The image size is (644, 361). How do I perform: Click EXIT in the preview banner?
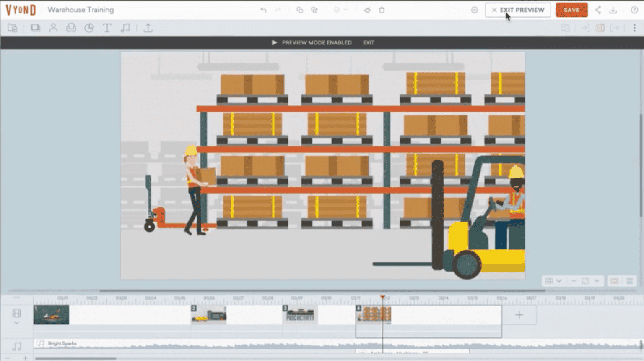coord(369,42)
